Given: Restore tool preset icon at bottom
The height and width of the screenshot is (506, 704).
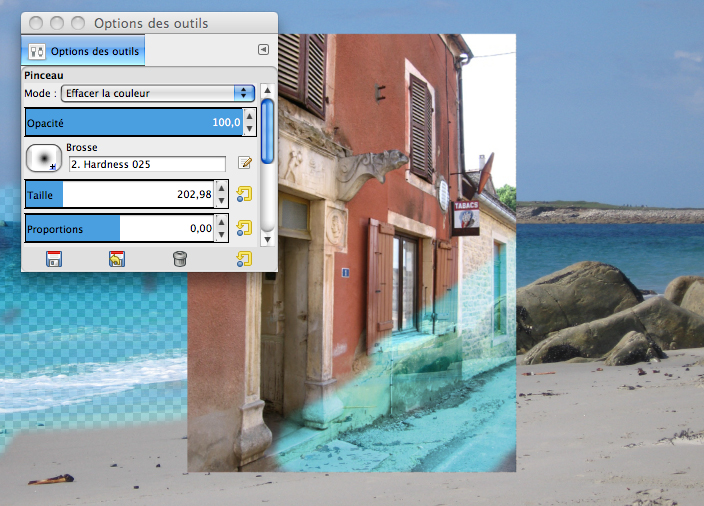Looking at the screenshot, I should pos(117,259).
